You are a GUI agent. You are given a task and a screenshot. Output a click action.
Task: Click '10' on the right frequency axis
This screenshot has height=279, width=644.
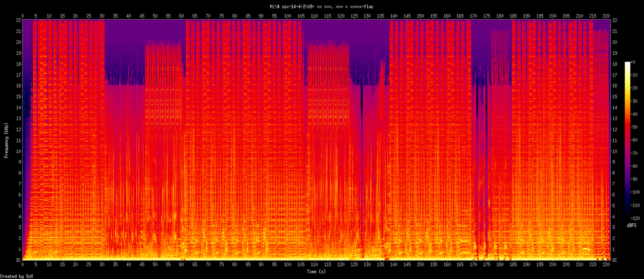pos(615,151)
